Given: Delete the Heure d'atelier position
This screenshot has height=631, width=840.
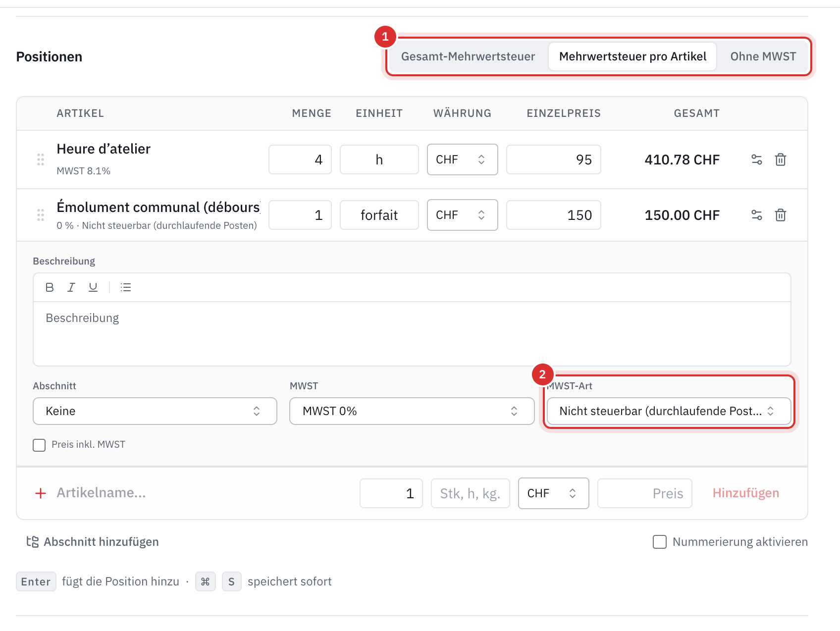Looking at the screenshot, I should tap(781, 159).
